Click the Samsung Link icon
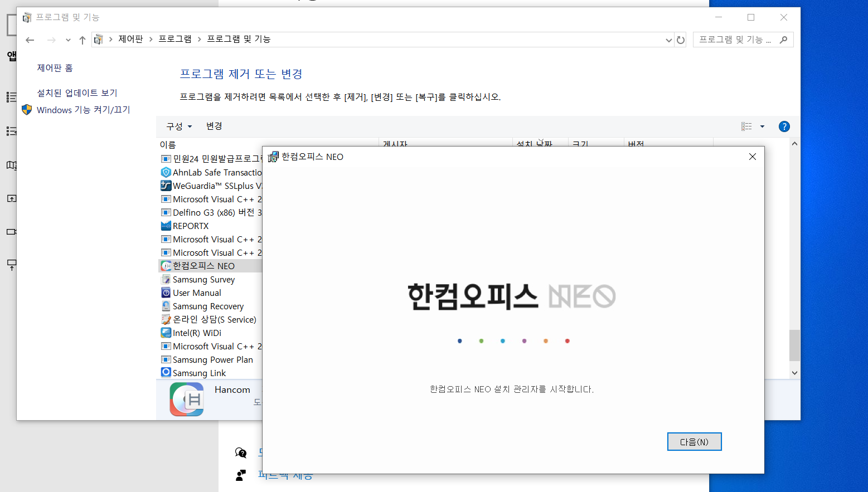Image resolution: width=868 pixels, height=492 pixels. tap(166, 372)
